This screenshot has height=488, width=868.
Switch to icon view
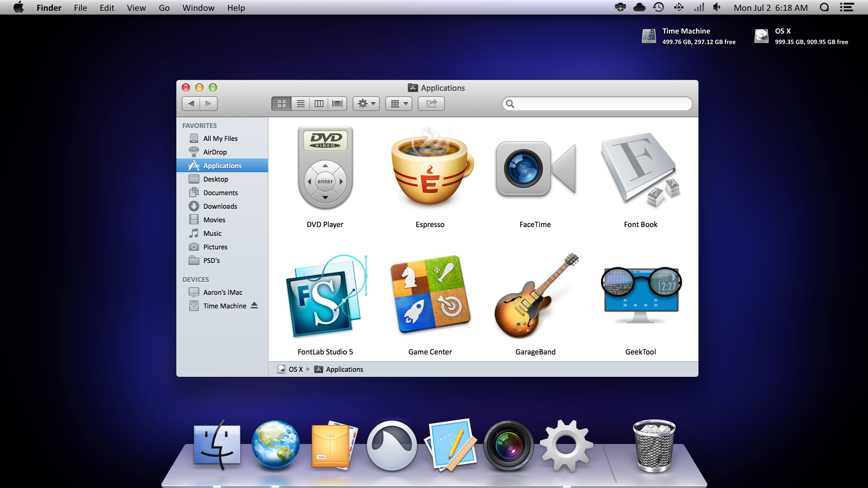click(x=281, y=104)
